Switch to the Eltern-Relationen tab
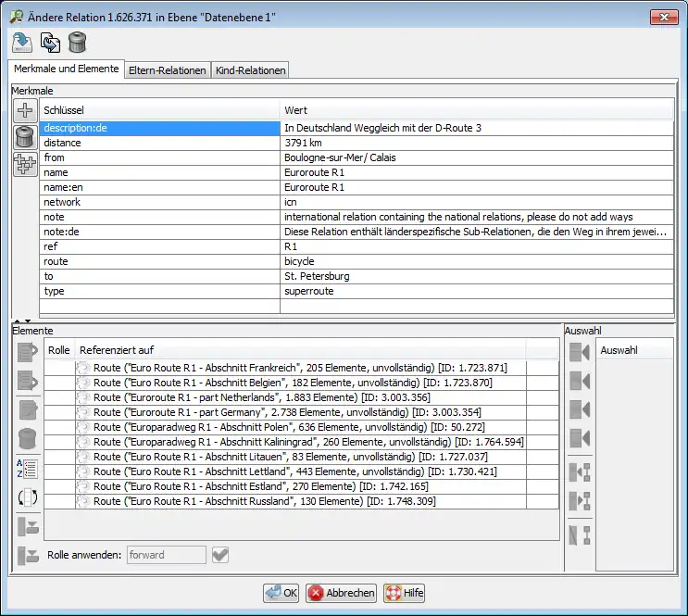Viewport: 688px width, 616px height. pos(167,70)
